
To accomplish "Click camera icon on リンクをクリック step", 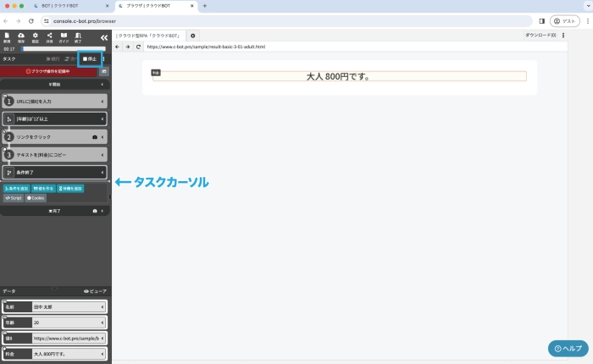I will (x=94, y=136).
